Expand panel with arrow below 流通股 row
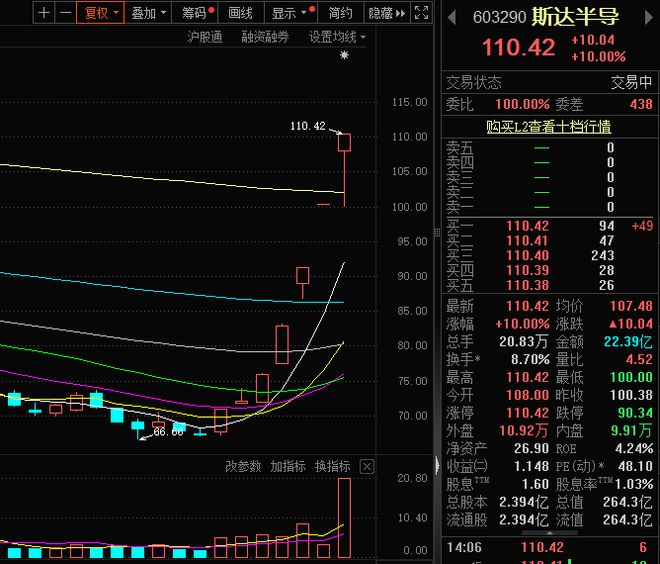Image resolution: width=660 pixels, height=564 pixels. [x=549, y=533]
